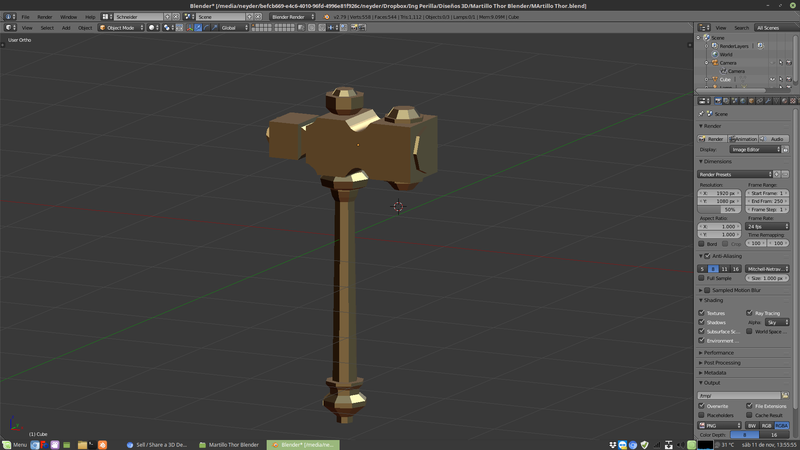Open the File menu
The image size is (800, 450).
(24, 17)
